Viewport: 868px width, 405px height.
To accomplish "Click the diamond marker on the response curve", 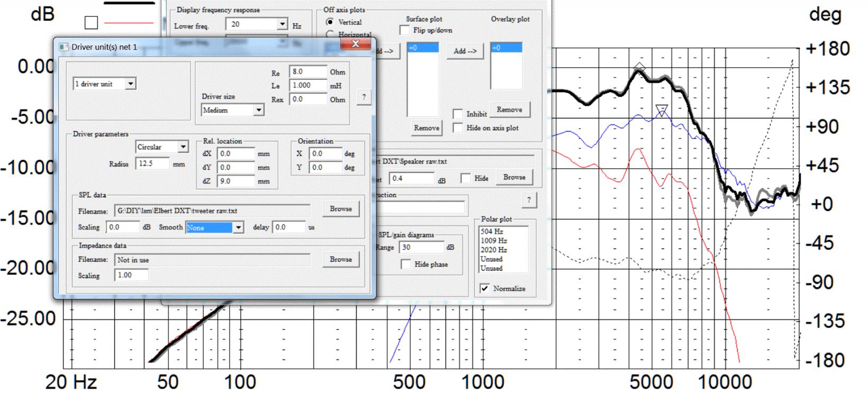I will (639, 68).
